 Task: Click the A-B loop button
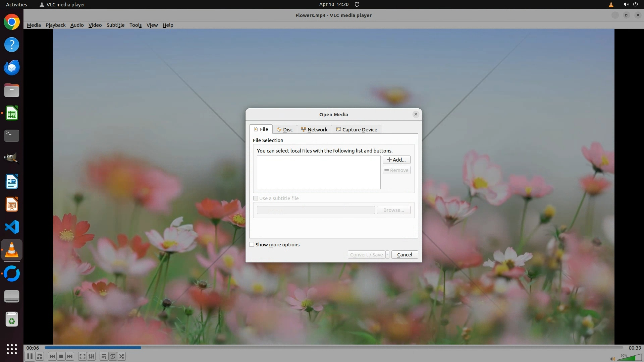[40, 356]
